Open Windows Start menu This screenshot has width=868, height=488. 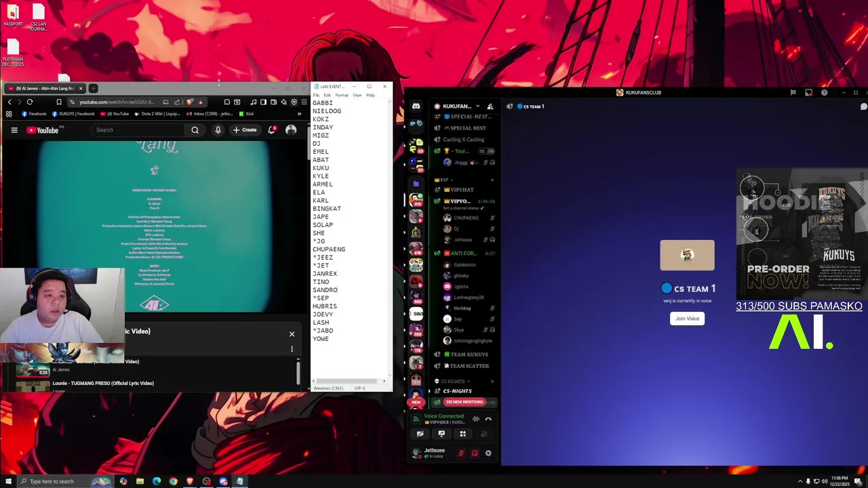click(9, 481)
